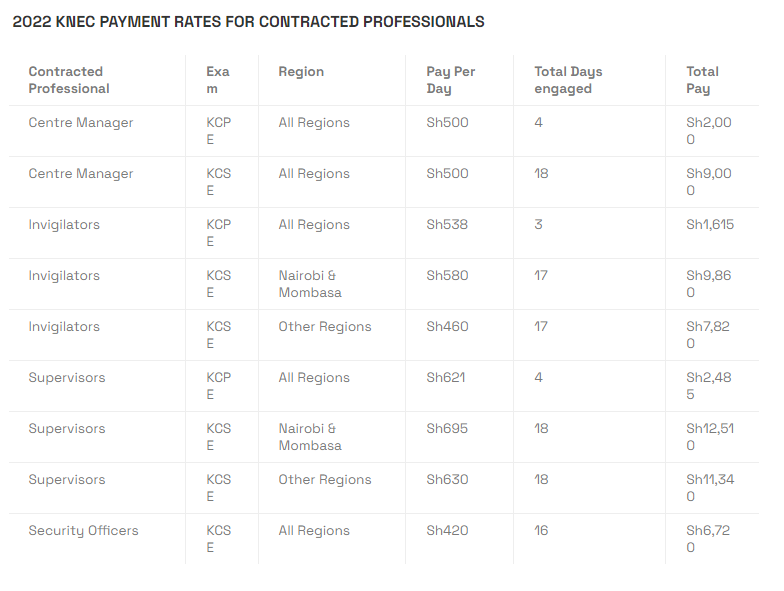Click the Total Days engaged header

click(x=568, y=80)
